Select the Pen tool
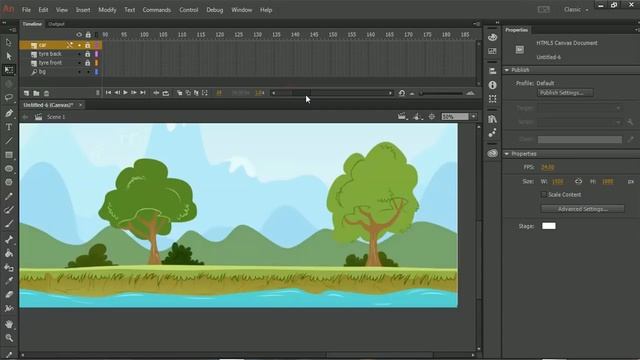Image resolution: width=640 pixels, height=360 pixels. [x=9, y=113]
